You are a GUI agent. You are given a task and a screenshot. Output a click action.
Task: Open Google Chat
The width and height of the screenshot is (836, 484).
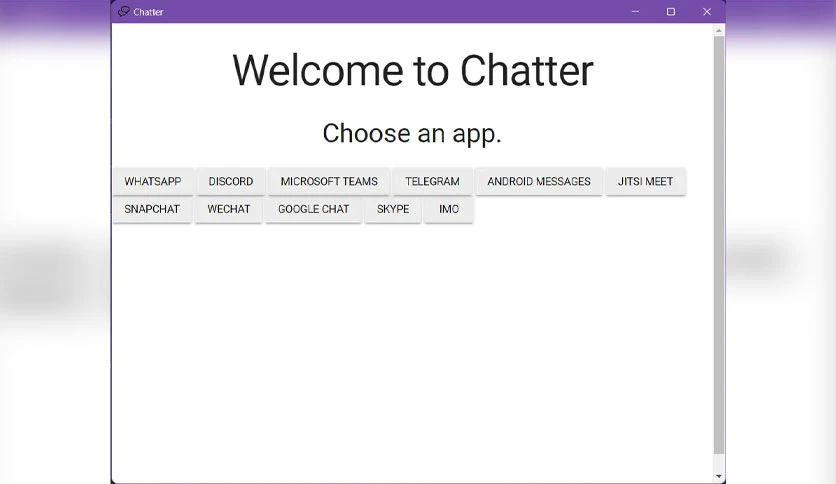coord(314,209)
